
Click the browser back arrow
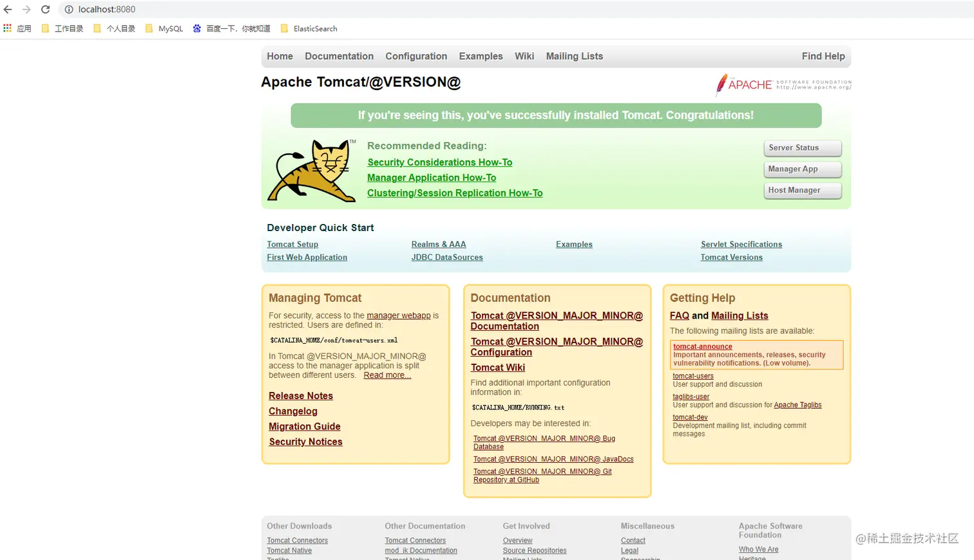click(8, 10)
